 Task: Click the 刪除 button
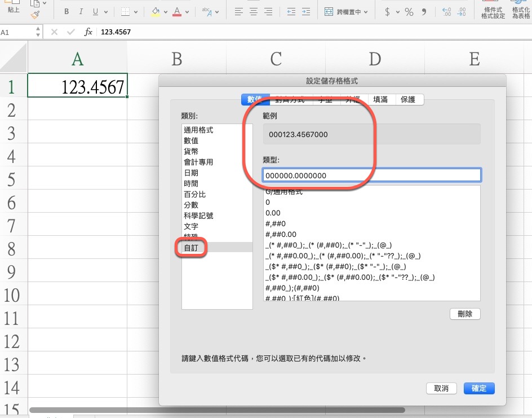[465, 314]
